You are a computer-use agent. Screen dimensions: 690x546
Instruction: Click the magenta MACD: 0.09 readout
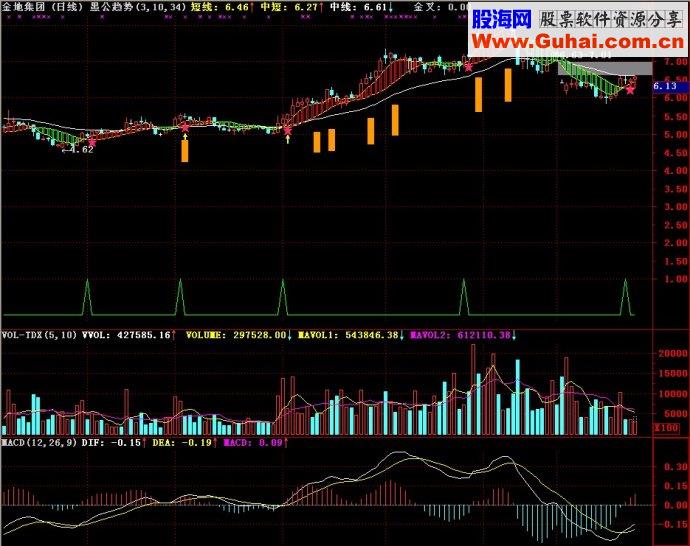(x=255, y=443)
